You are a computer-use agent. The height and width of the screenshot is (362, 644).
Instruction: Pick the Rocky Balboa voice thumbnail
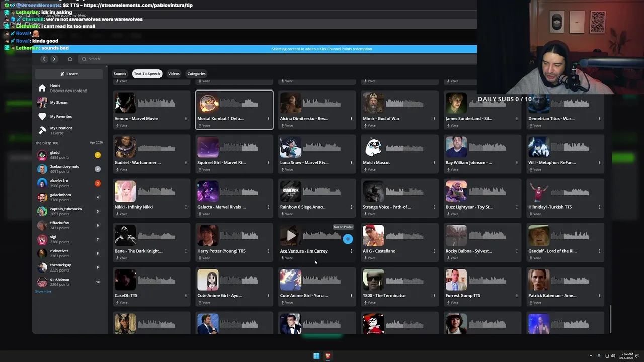coord(456,236)
